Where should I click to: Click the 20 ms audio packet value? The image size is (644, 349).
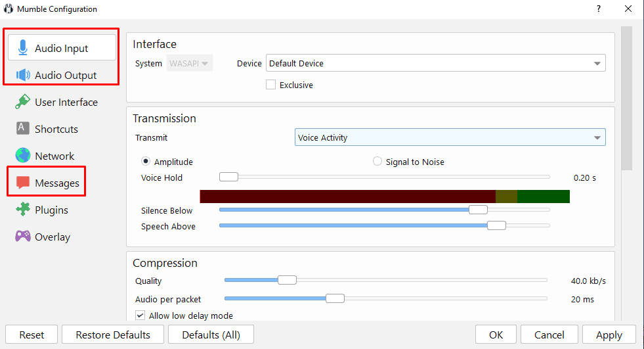tap(582, 299)
